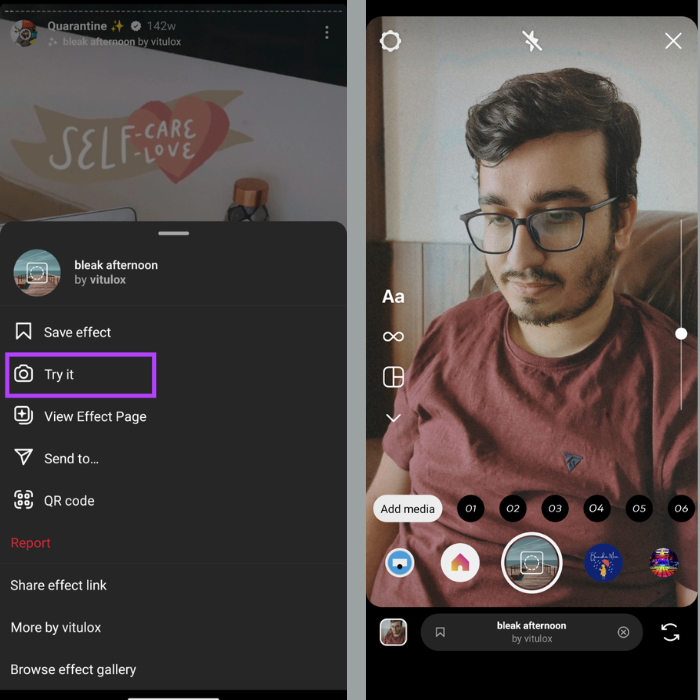Select the colorful house effect icon

point(460,562)
